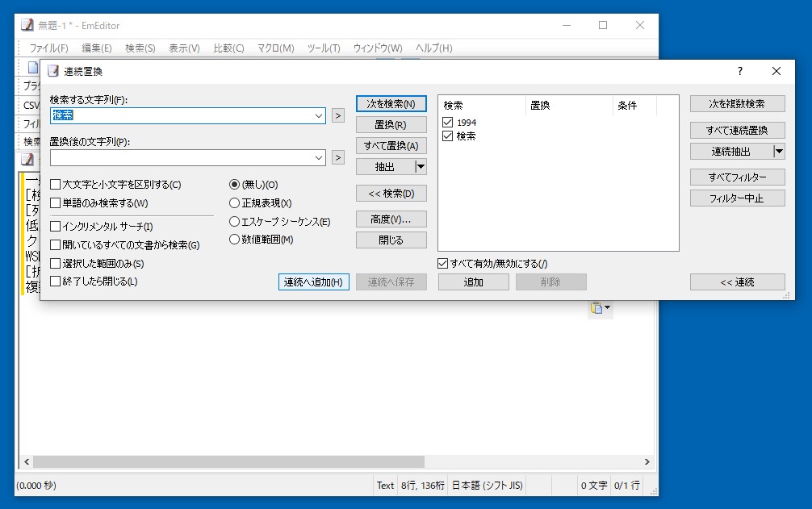Click the 連続へ追加(H) button
Image resolution: width=812 pixels, height=509 pixels.
pos(313,281)
